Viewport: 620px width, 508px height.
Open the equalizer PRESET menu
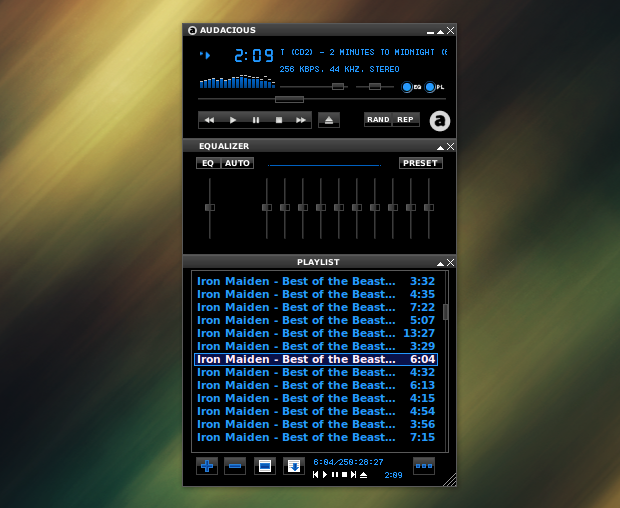click(x=420, y=163)
